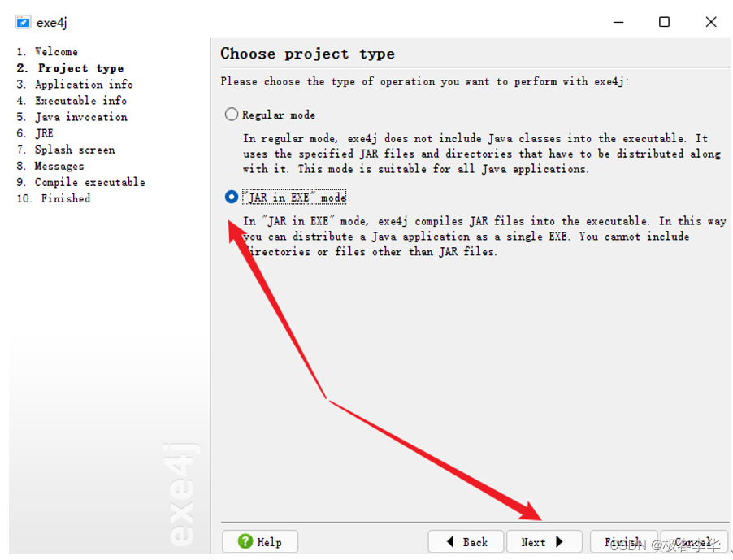Click the exe4j title bar icon
733x560 pixels.
[23, 22]
